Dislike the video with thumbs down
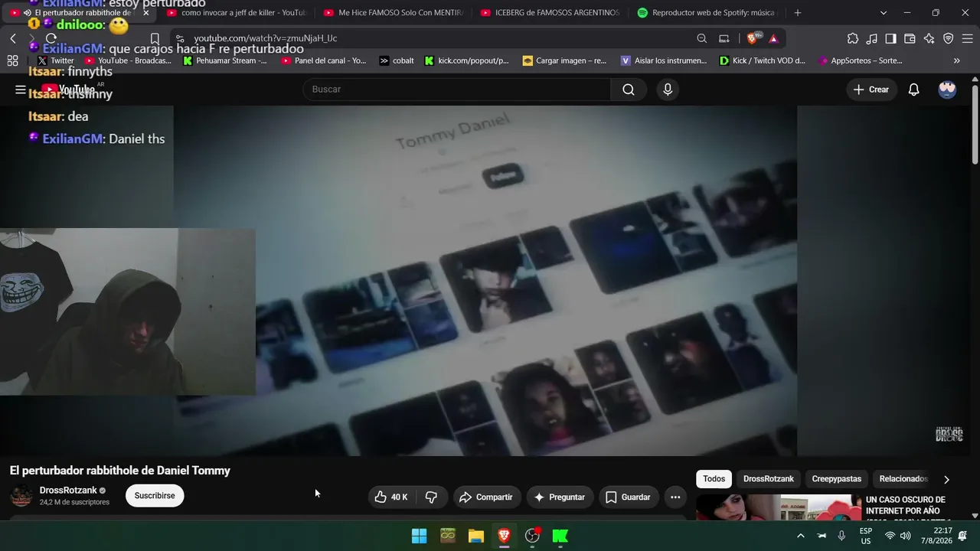The image size is (980, 551). point(431,497)
